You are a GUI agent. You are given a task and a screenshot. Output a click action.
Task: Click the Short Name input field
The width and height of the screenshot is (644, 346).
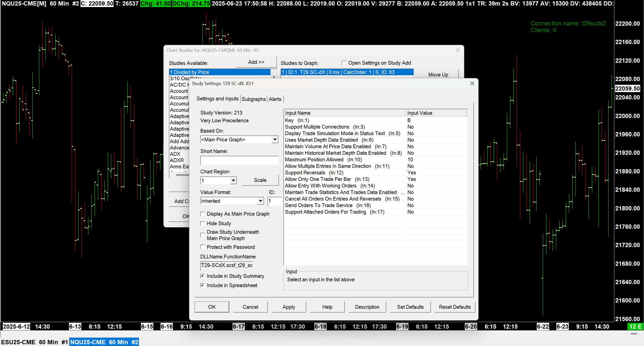tap(239, 161)
